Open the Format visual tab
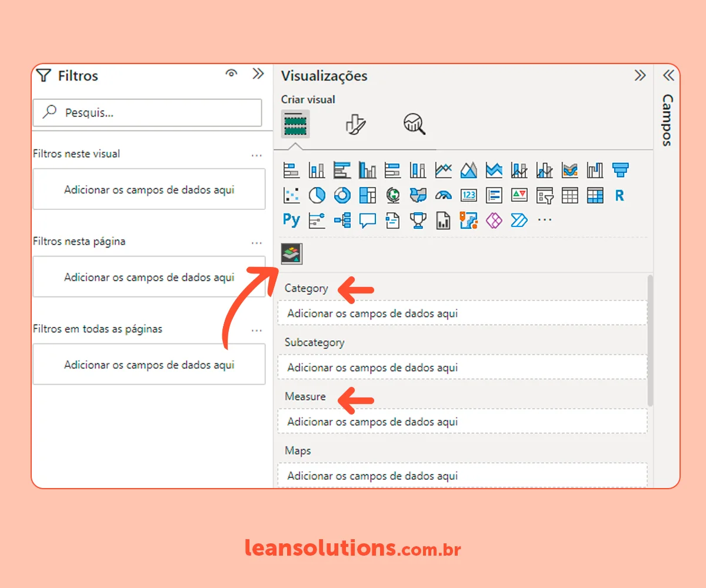Image resolution: width=706 pixels, height=588 pixels. (x=355, y=124)
